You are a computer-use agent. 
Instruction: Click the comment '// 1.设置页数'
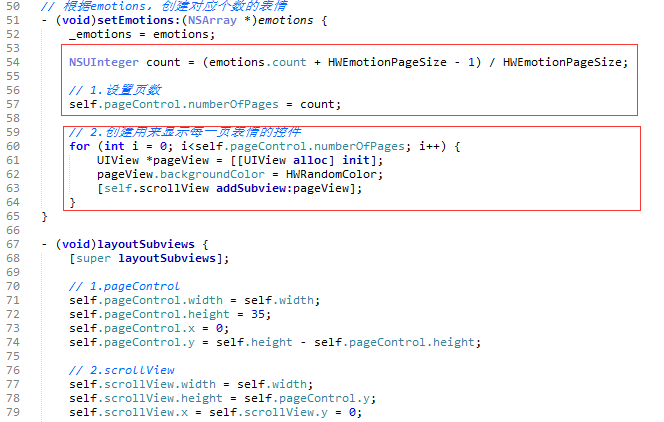tap(115, 90)
